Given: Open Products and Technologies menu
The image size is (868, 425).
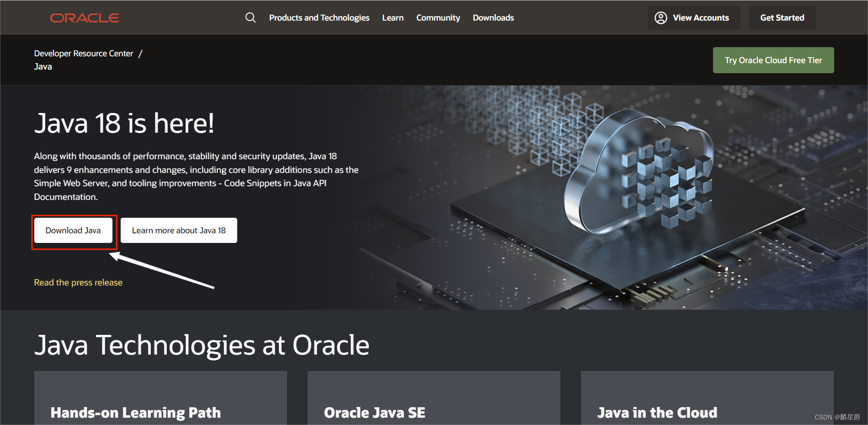Looking at the screenshot, I should click(319, 18).
